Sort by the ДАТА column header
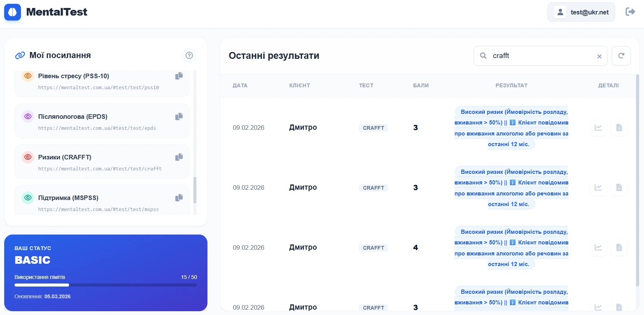Screen dimensions: 644x315 240,86
